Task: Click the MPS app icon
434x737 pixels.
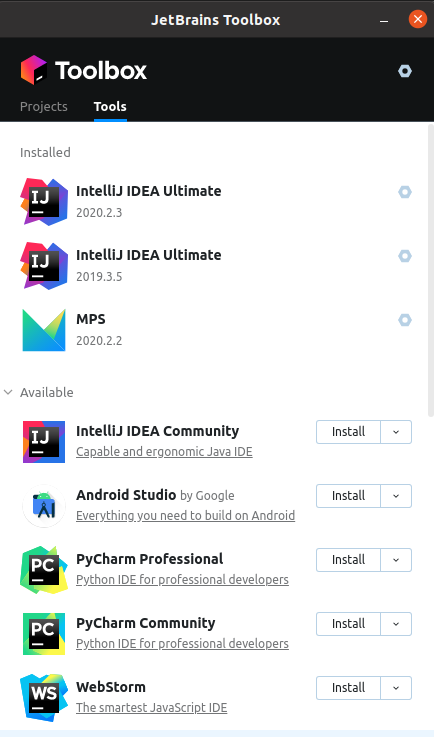Action: pos(44,330)
